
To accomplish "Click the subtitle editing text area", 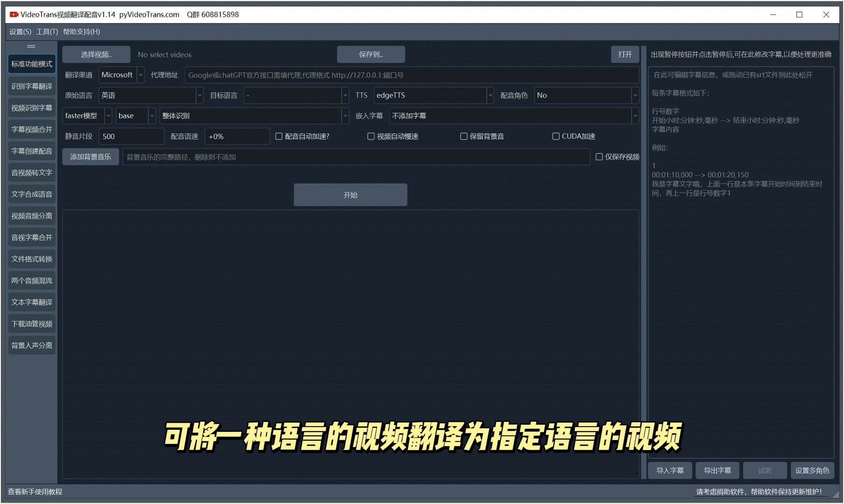I will [741, 263].
